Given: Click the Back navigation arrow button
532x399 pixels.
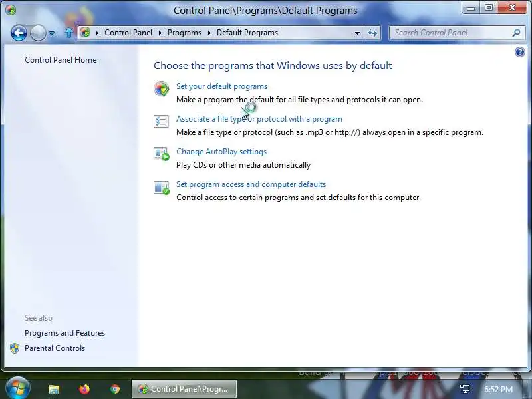Looking at the screenshot, I should 19,33.
